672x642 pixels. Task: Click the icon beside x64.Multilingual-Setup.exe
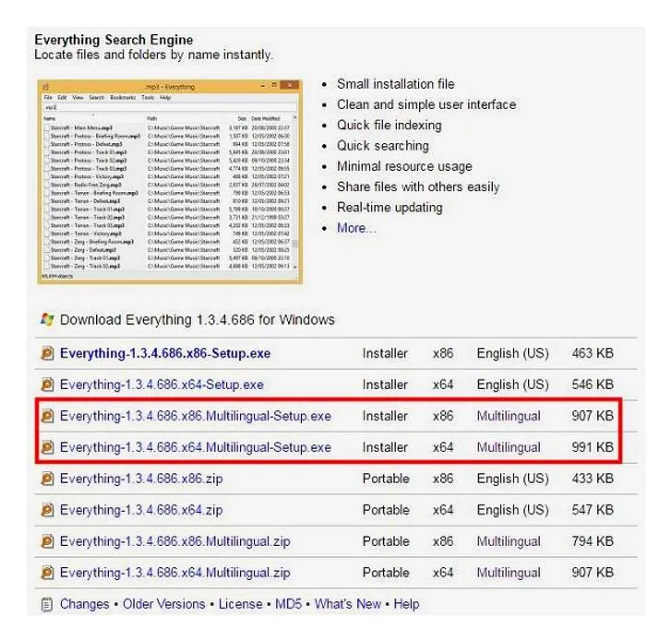[x=47, y=447]
